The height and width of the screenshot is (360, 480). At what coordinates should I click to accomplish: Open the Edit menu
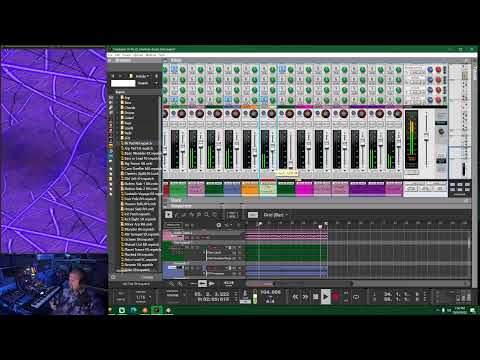click(x=117, y=55)
